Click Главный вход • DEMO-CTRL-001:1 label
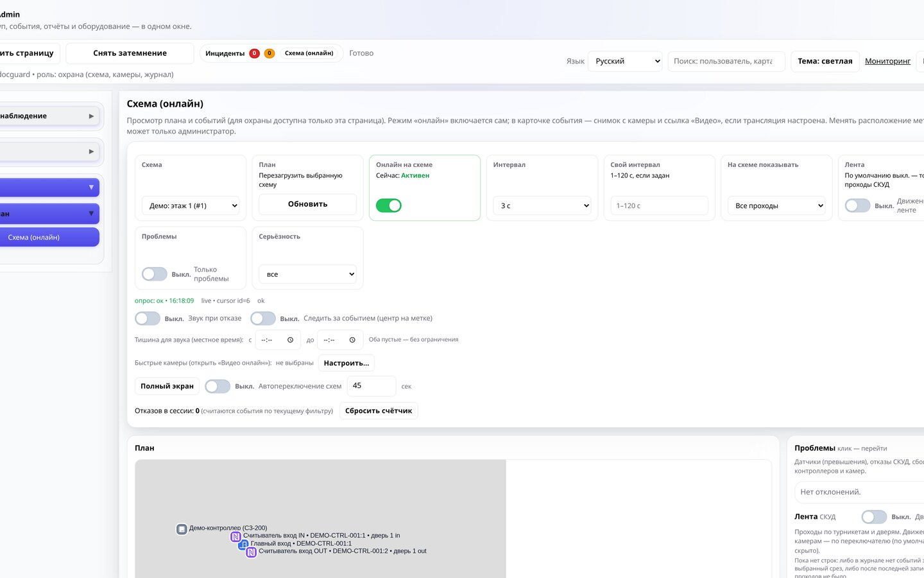 tap(301, 543)
